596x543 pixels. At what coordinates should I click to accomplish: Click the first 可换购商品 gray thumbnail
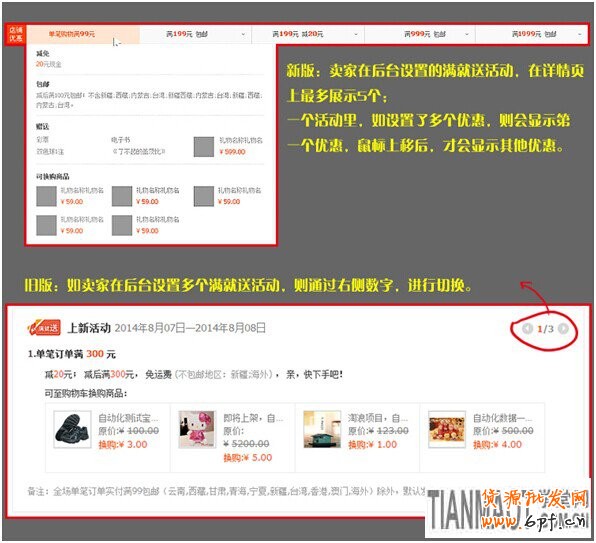click(x=46, y=196)
